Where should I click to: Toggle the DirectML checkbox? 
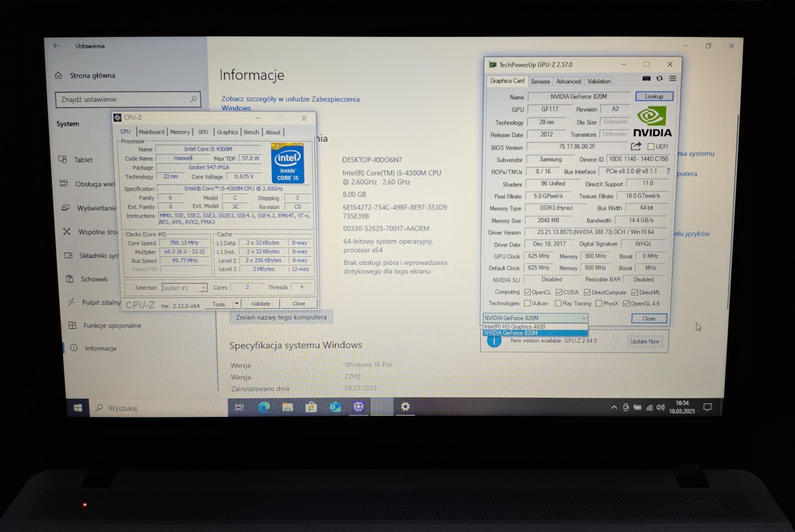point(635,292)
